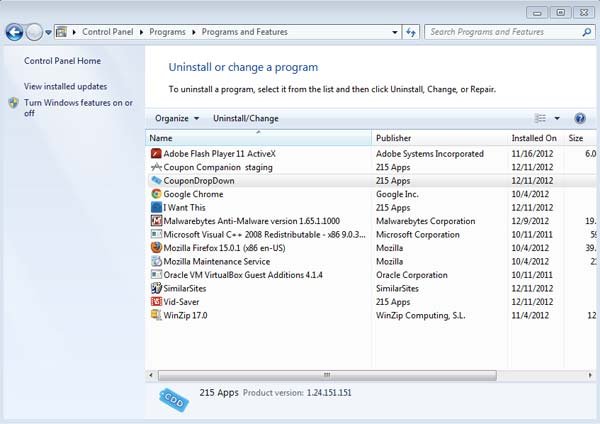
Task: Click Programs in the breadcrumb path
Action: point(167,32)
